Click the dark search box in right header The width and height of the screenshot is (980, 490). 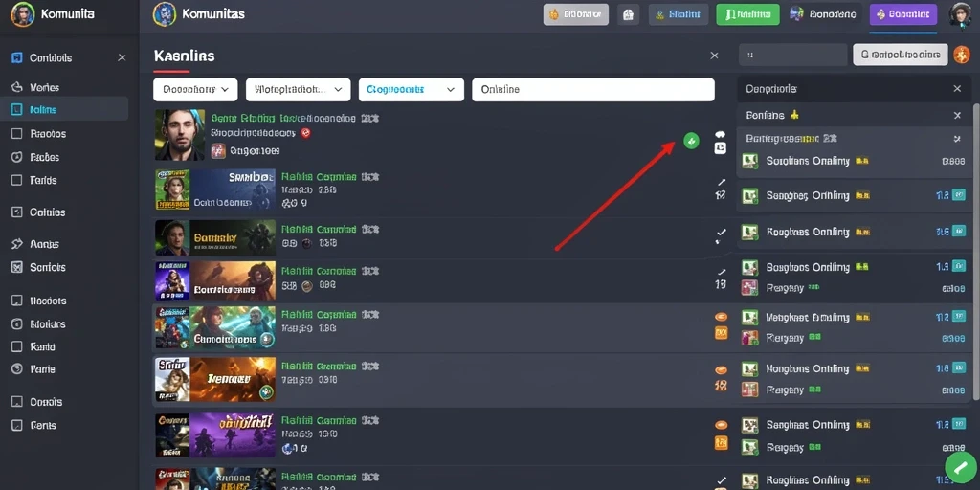coord(793,55)
